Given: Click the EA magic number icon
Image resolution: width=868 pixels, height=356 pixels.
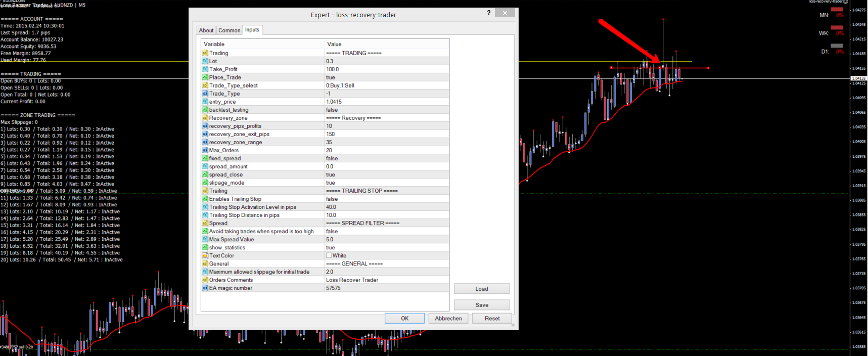Looking at the screenshot, I should pos(205,288).
